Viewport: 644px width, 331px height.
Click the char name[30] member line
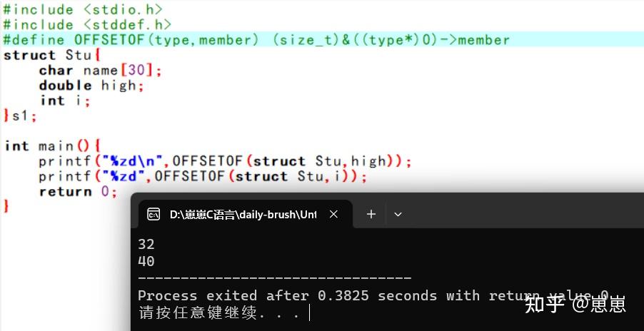[x=101, y=71]
